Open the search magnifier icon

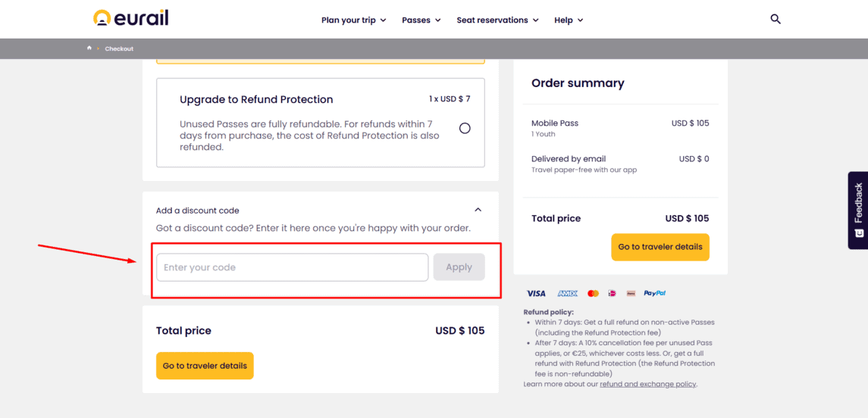pyautogui.click(x=776, y=20)
